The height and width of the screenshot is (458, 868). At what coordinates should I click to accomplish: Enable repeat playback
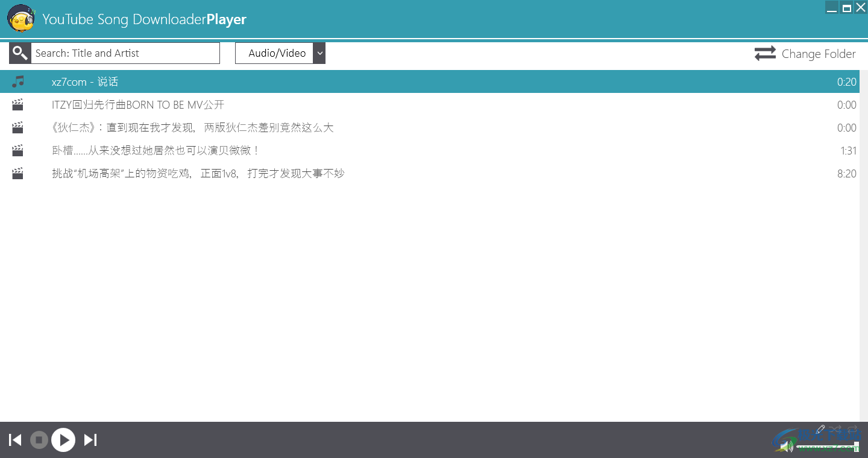click(x=852, y=429)
